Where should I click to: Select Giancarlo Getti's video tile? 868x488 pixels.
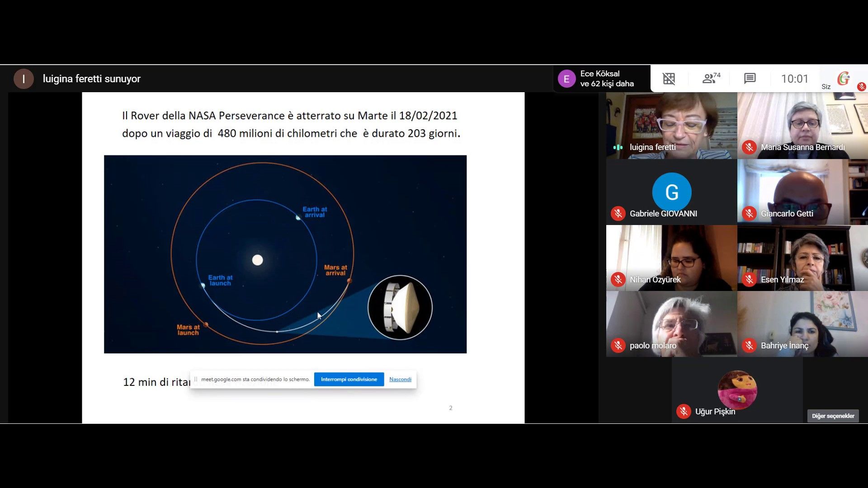coord(802,192)
